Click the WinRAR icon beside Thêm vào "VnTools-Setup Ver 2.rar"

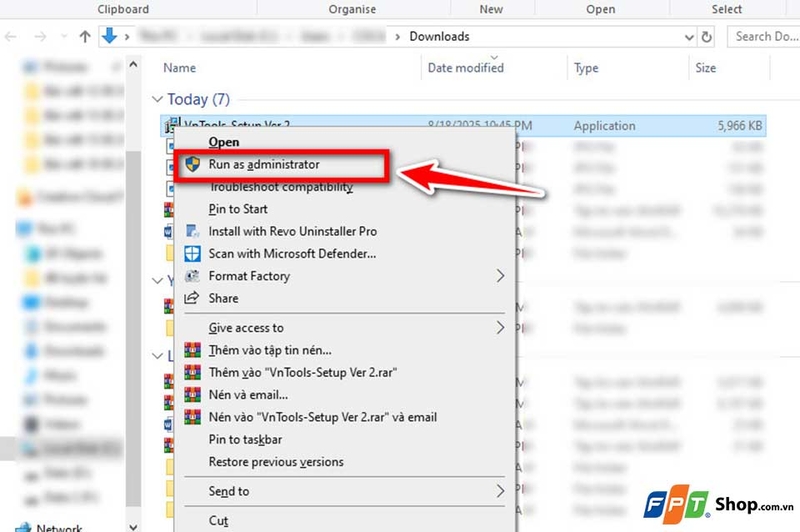click(192, 372)
